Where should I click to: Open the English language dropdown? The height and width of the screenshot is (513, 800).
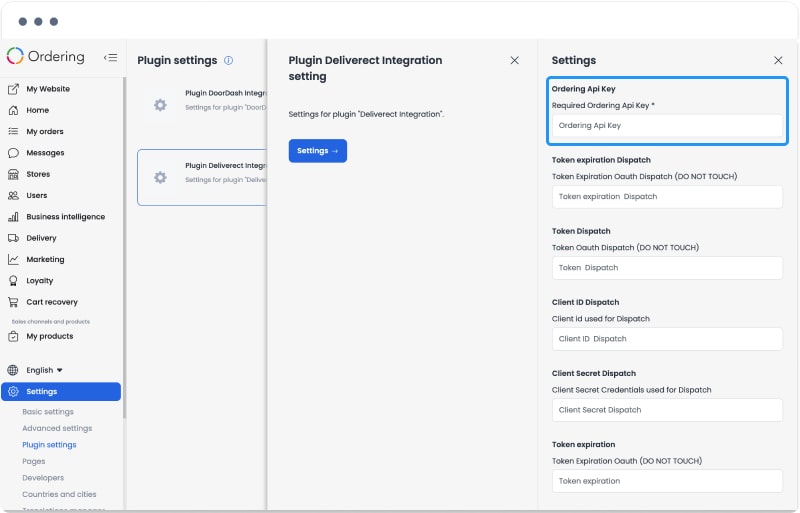(x=44, y=370)
